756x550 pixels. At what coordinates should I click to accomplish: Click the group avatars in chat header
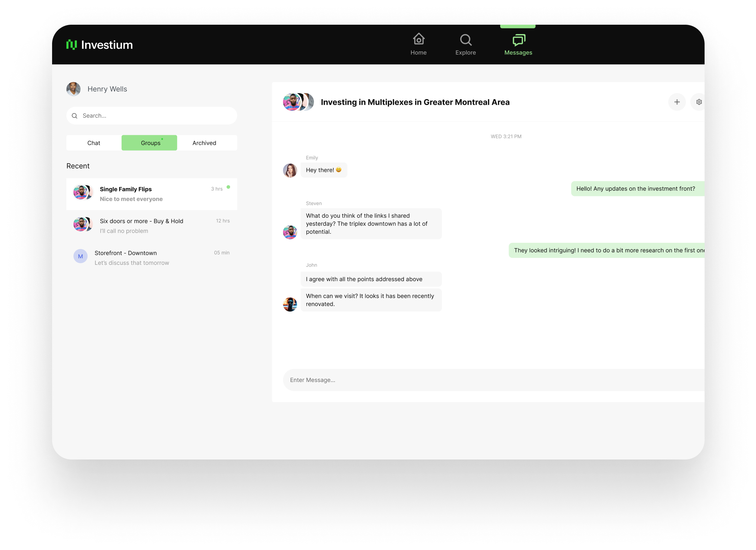(x=298, y=102)
